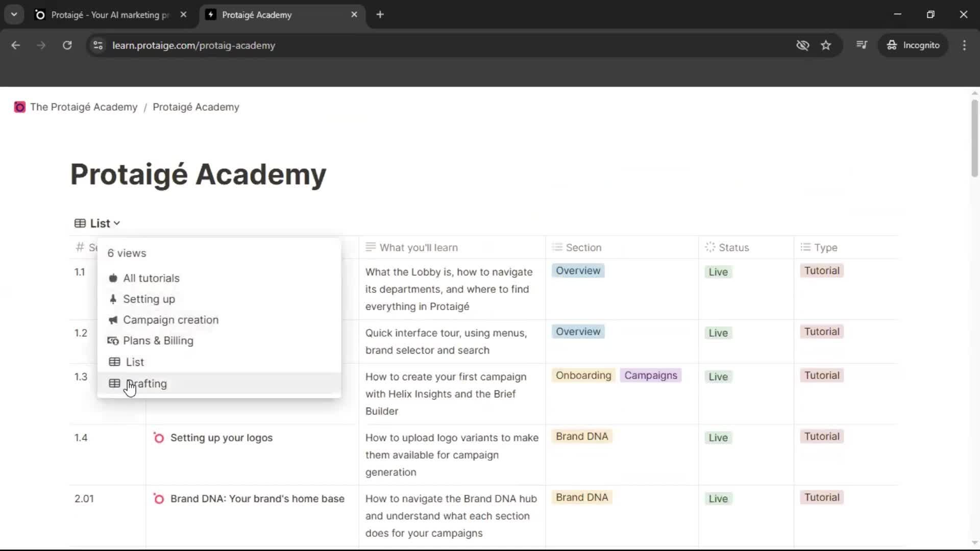This screenshot has width=980, height=551.
Task: Toggle the third-party cookies icon in address bar
Action: pyautogui.click(x=802, y=45)
